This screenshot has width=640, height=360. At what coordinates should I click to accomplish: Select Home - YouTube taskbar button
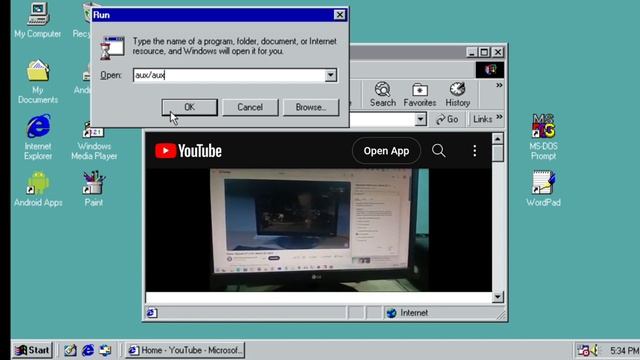click(x=185, y=350)
